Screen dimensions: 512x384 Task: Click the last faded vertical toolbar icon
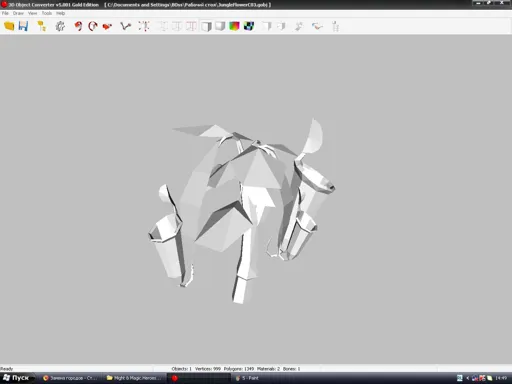(335, 26)
